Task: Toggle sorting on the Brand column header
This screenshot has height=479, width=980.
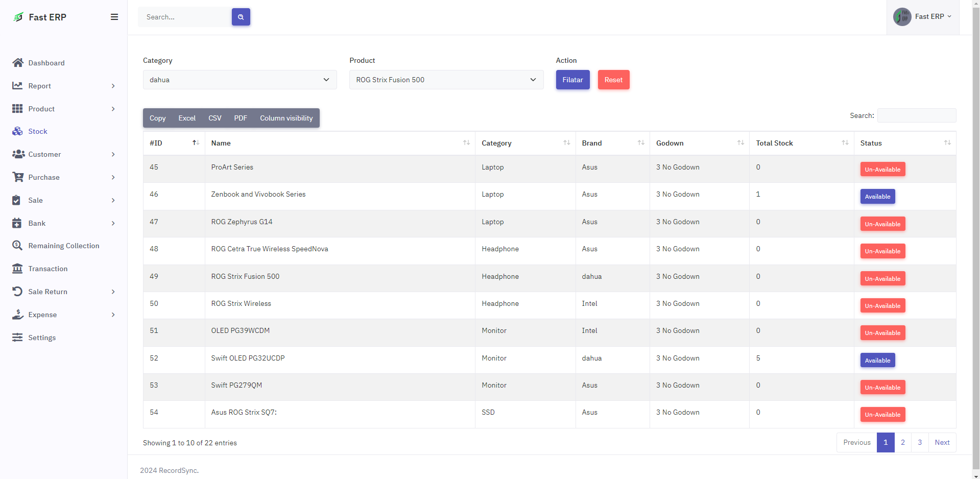Action: 612,143
